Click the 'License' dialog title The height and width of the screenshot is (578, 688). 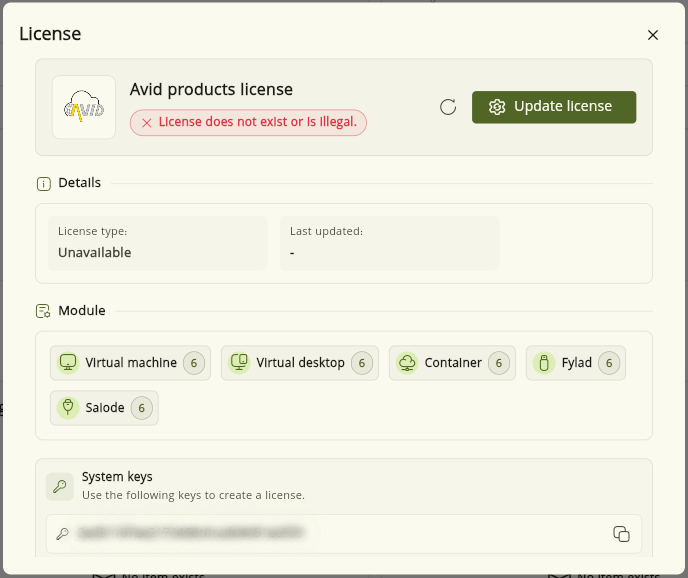pyautogui.click(x=50, y=34)
